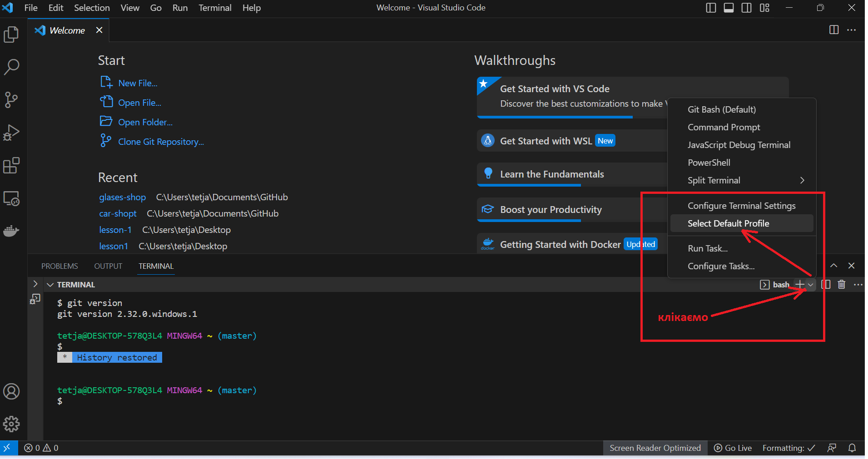Split the terminal pane

pyautogui.click(x=826, y=285)
